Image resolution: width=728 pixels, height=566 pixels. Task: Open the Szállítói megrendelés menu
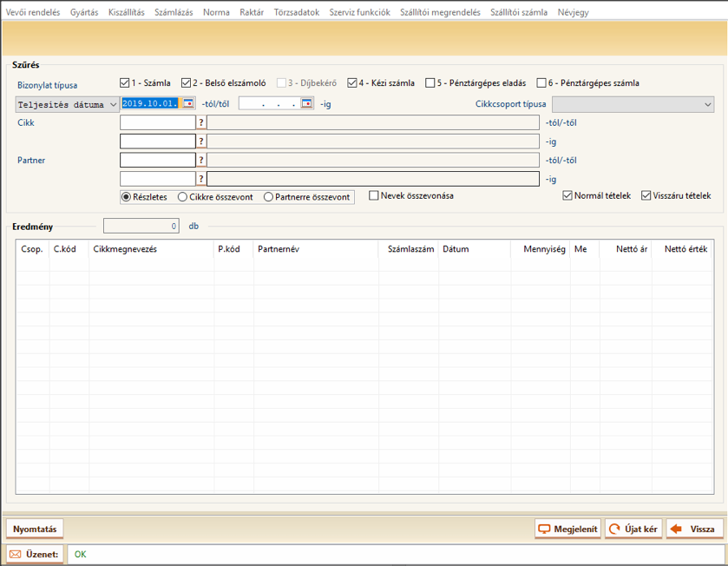440,12
